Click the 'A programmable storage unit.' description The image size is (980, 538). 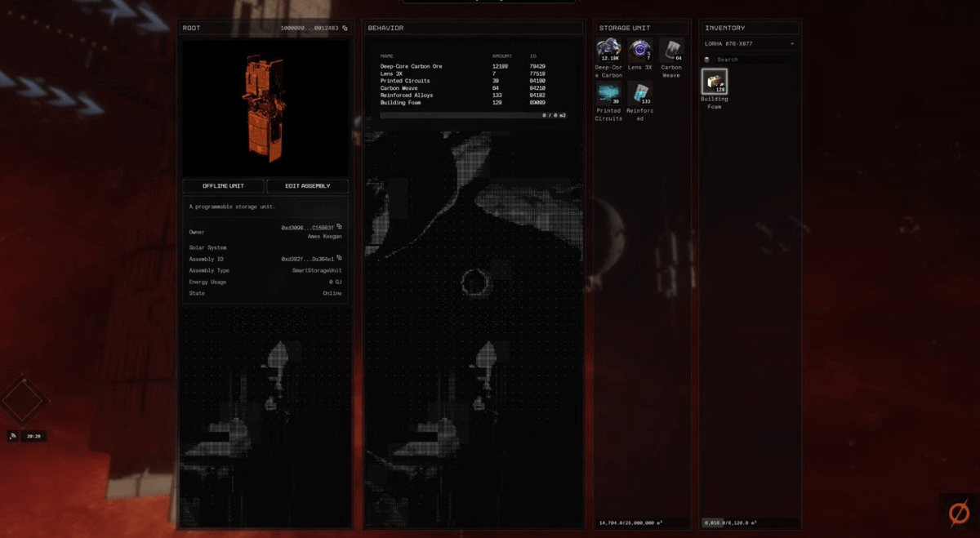pyautogui.click(x=232, y=207)
